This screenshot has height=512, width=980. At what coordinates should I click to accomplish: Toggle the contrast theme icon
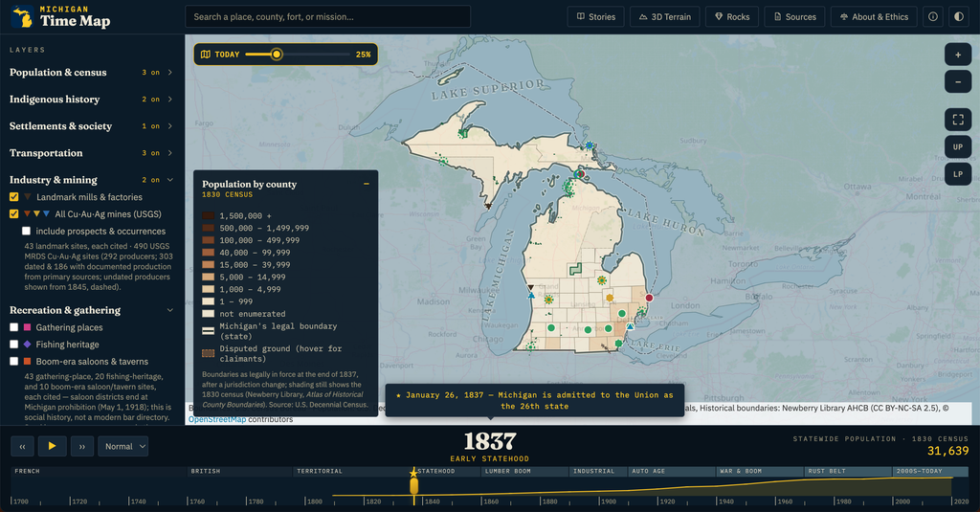click(x=959, y=17)
